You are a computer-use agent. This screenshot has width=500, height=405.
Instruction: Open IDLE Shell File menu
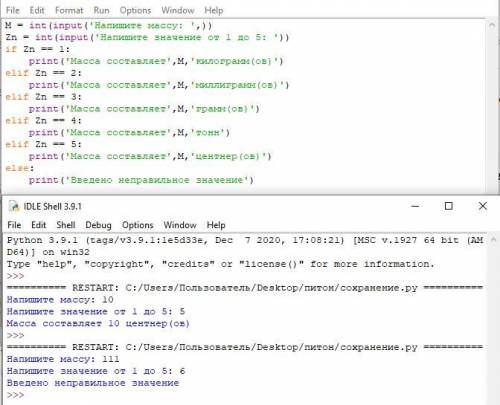click(14, 225)
